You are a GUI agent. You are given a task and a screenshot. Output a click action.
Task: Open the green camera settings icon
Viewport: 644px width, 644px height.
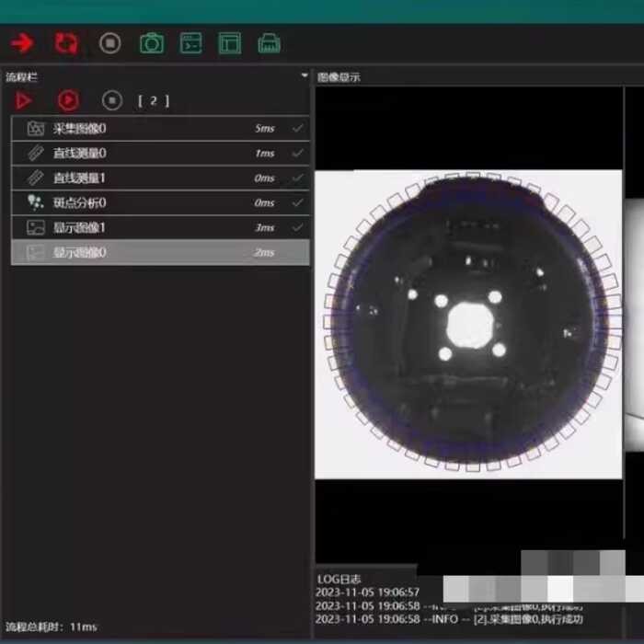click(x=152, y=43)
